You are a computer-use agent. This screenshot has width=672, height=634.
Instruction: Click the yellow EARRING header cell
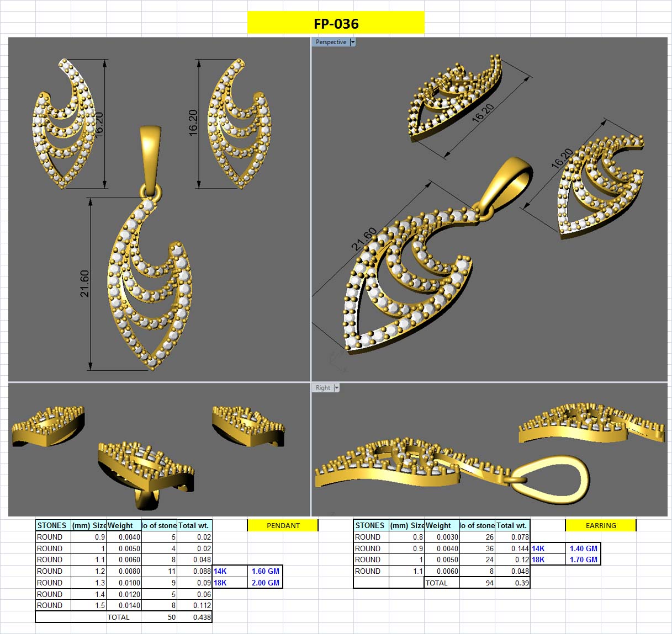pos(600,525)
